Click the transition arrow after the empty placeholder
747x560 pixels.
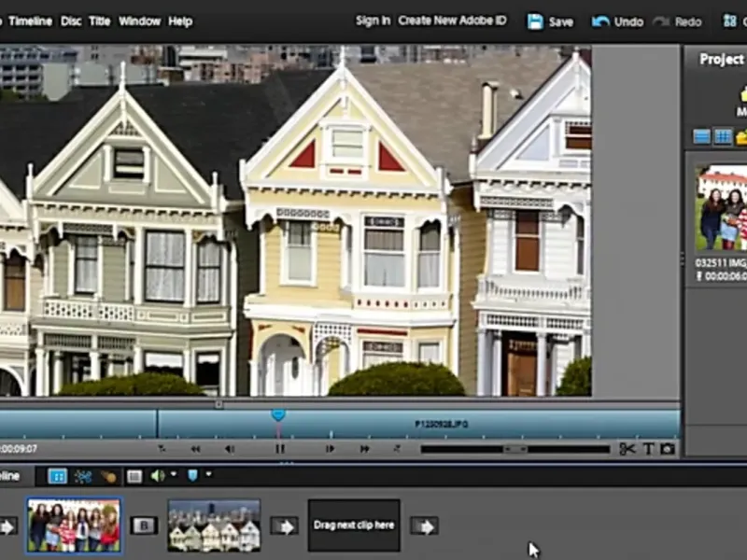pyautogui.click(x=424, y=526)
